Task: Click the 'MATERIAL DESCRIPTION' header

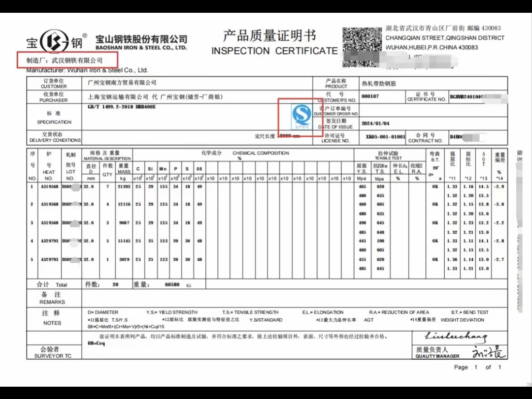Action: [x=107, y=158]
